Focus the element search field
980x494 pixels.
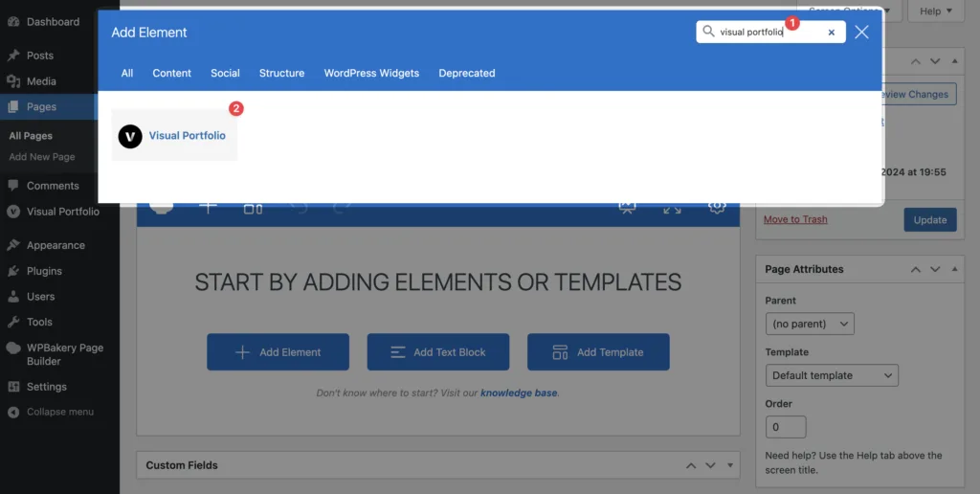click(x=770, y=32)
